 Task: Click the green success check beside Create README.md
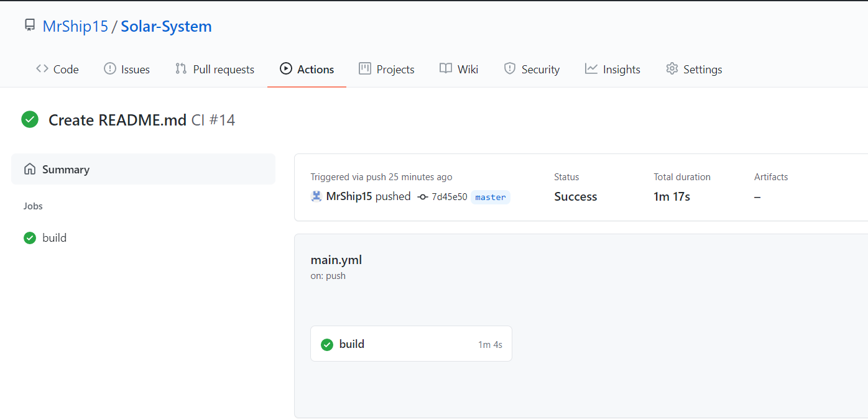pos(30,119)
